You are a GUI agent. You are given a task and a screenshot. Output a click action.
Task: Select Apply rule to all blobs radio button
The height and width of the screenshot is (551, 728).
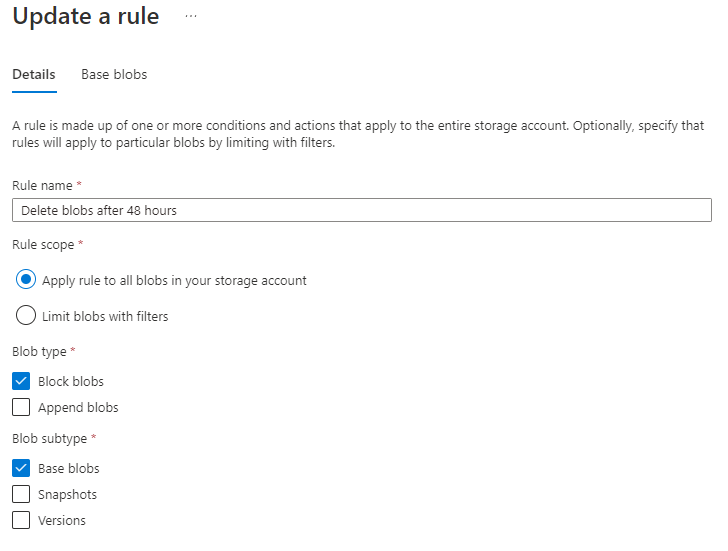point(26,279)
